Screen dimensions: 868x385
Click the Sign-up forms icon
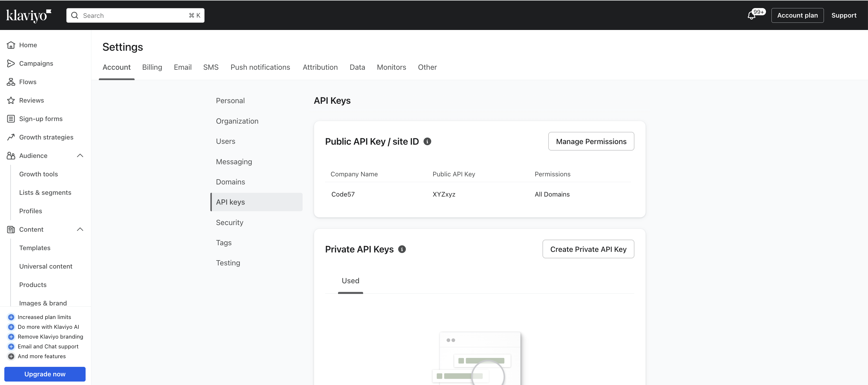[11, 118]
